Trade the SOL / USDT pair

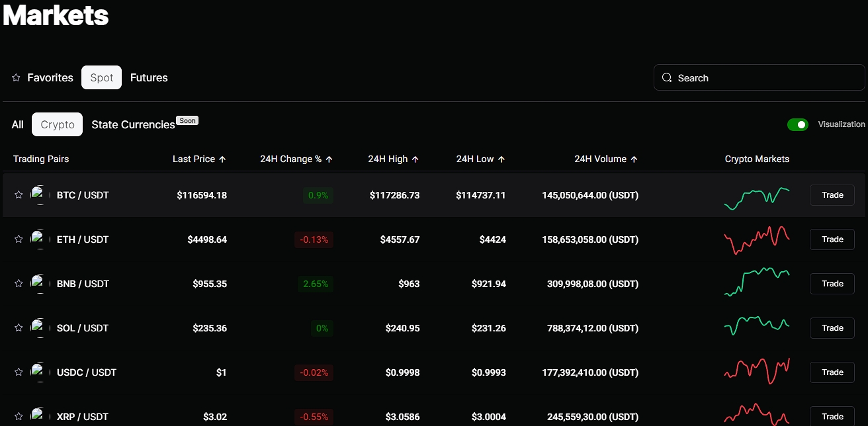tap(832, 328)
